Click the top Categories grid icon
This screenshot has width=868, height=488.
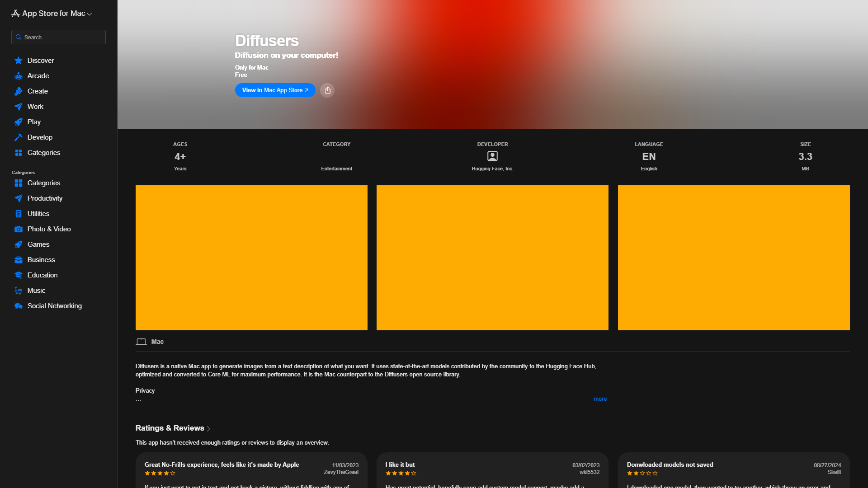pyautogui.click(x=19, y=153)
